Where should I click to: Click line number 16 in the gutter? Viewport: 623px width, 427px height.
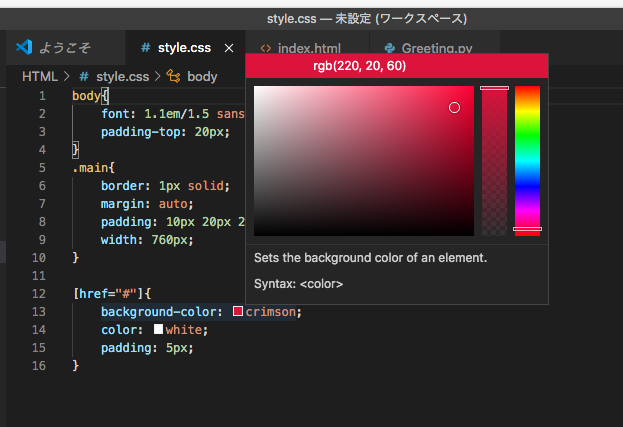(x=39, y=365)
